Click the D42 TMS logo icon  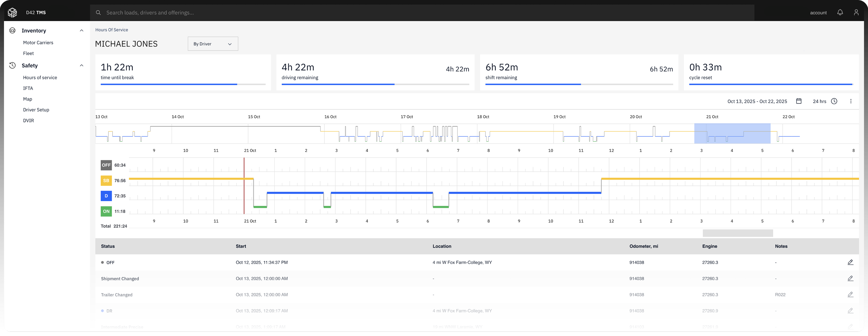click(13, 13)
